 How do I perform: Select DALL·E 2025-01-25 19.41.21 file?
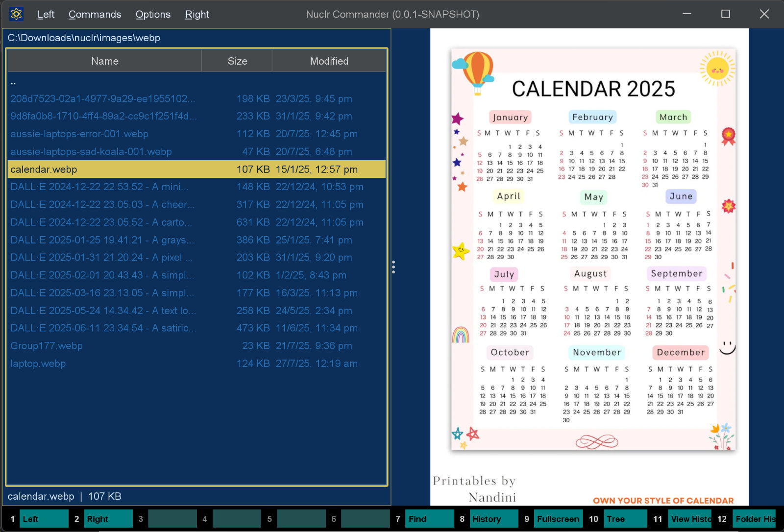(196, 240)
